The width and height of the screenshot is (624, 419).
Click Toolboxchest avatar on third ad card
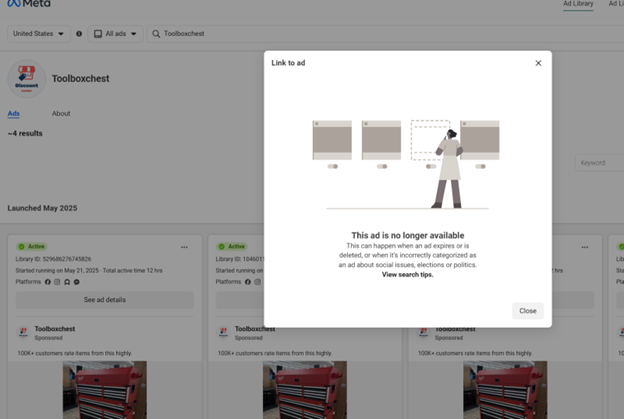tap(423, 333)
